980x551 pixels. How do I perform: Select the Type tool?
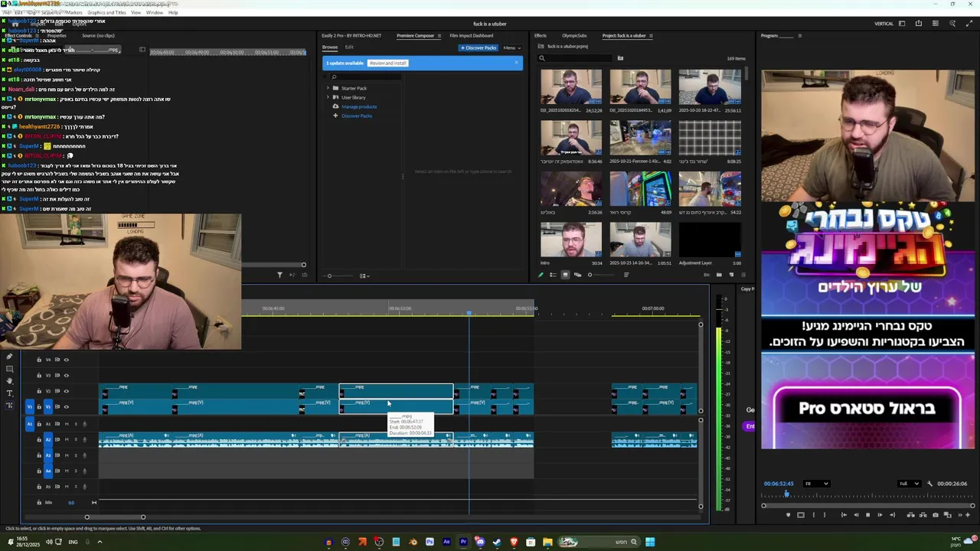tap(9, 393)
